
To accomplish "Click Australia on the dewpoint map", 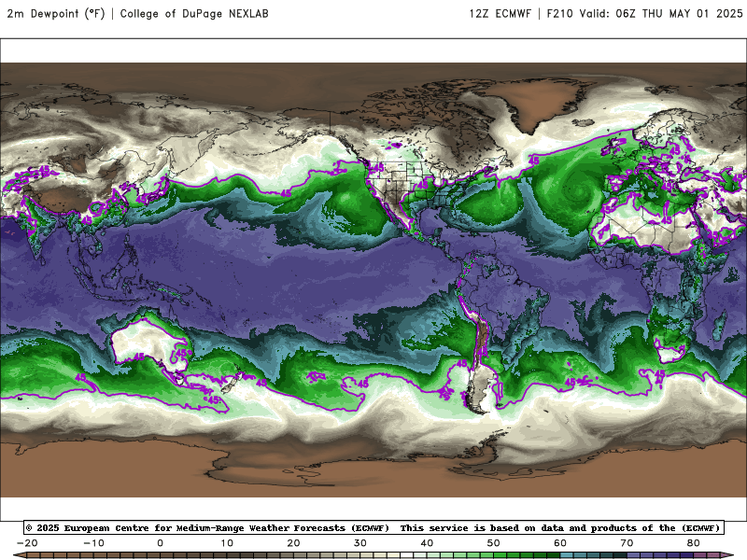I will pos(150,343).
